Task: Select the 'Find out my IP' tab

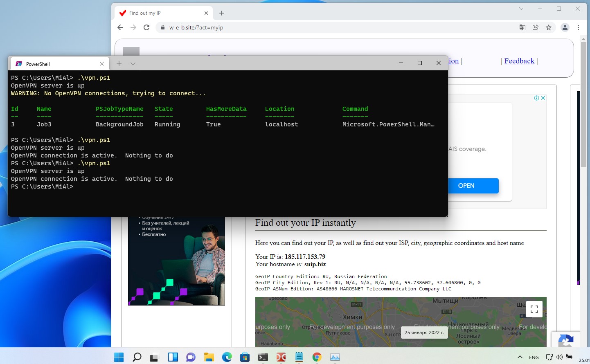Action: 164,13
